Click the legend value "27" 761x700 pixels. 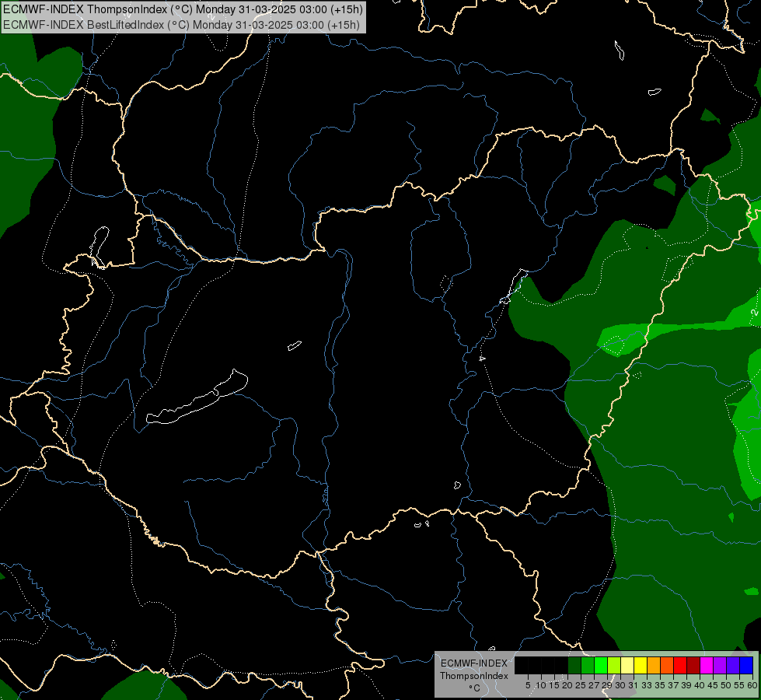coord(594,685)
